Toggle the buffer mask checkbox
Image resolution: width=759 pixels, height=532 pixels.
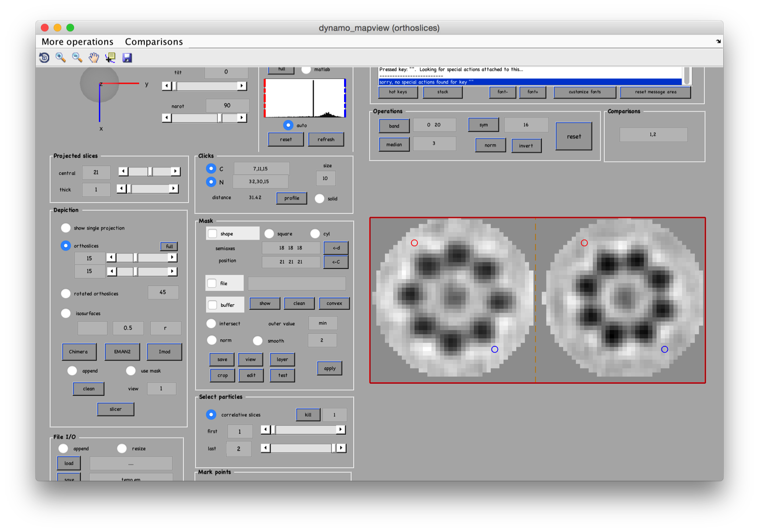point(213,305)
